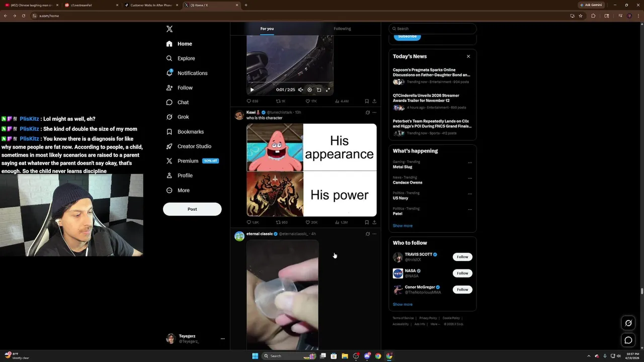Open the X logo home icon

tap(170, 29)
